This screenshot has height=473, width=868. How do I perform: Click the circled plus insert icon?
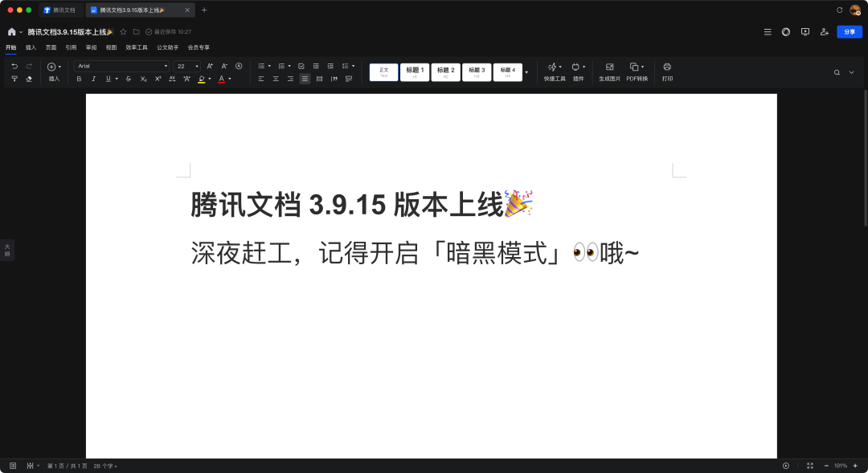[51, 67]
